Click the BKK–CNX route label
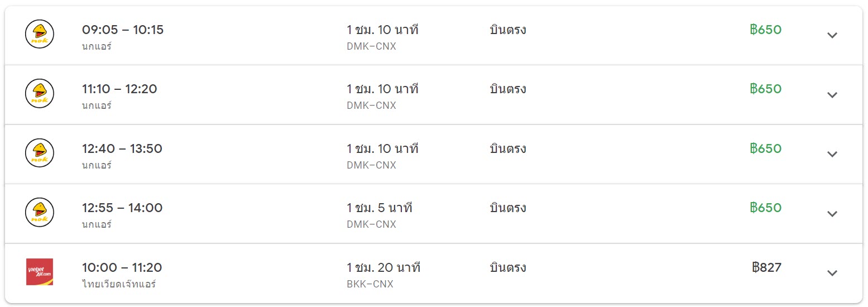Screen dimensions: 868x307 (370, 284)
